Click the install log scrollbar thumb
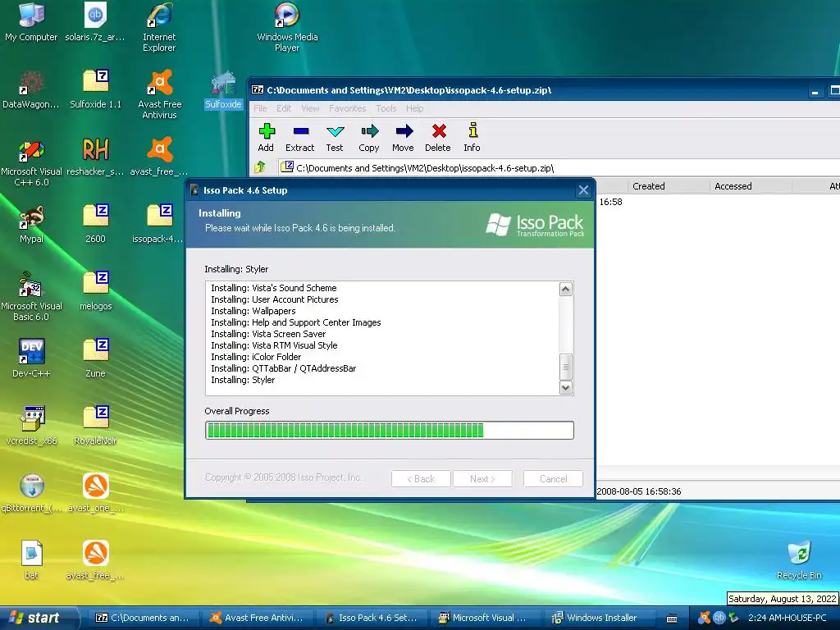Screen dimensions: 840x630 [x=566, y=367]
